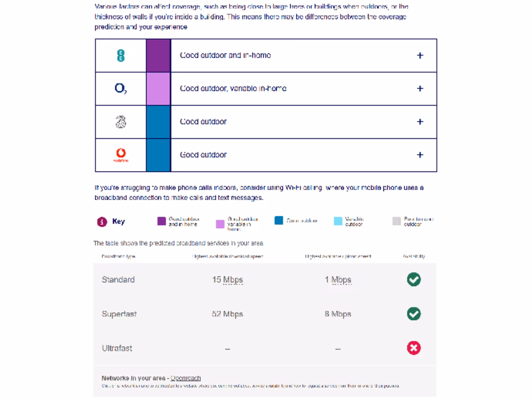Click the O2 network logo
The width and height of the screenshot is (532, 399).
click(121, 89)
